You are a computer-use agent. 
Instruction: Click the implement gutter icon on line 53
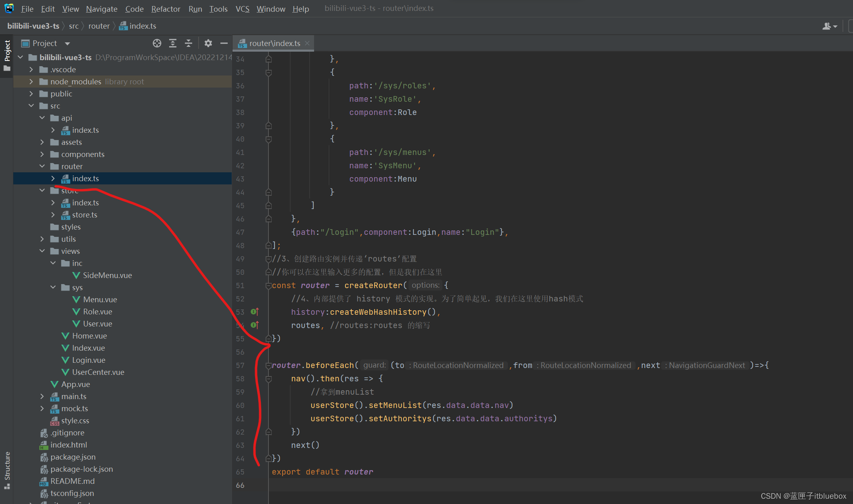254,312
